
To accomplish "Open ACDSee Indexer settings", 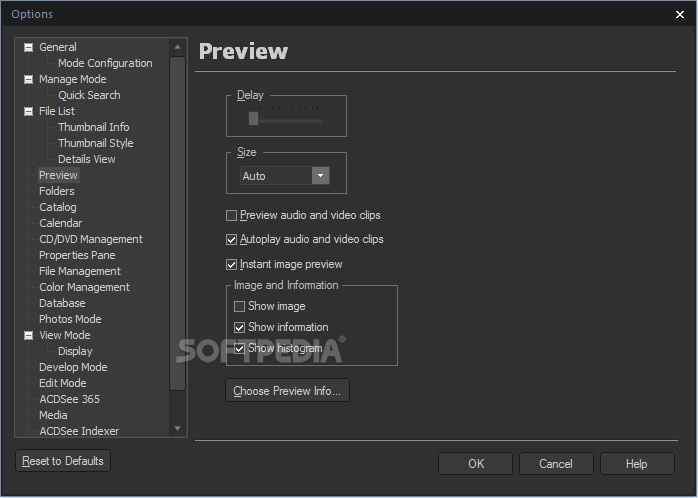I will [x=79, y=431].
